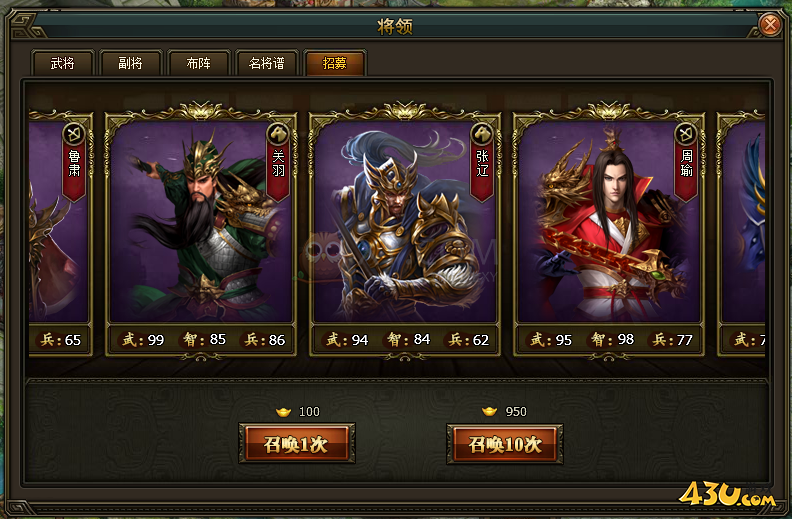Click the gold ingot icon beside 100
This screenshot has height=519, width=792.
tap(284, 412)
